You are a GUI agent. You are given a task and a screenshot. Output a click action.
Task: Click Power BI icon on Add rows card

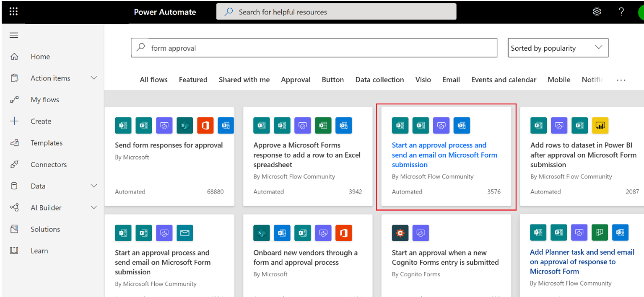(x=600, y=125)
